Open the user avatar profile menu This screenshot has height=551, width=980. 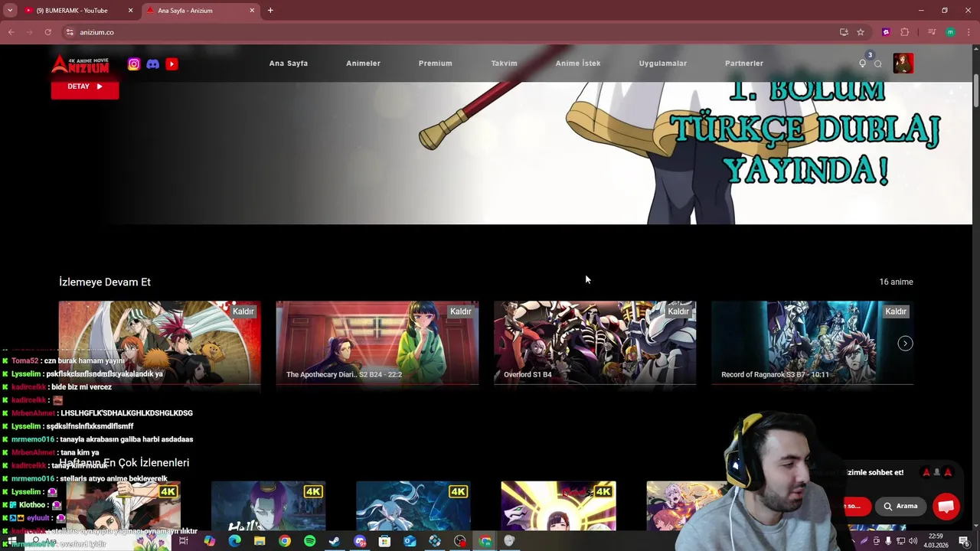click(x=903, y=64)
